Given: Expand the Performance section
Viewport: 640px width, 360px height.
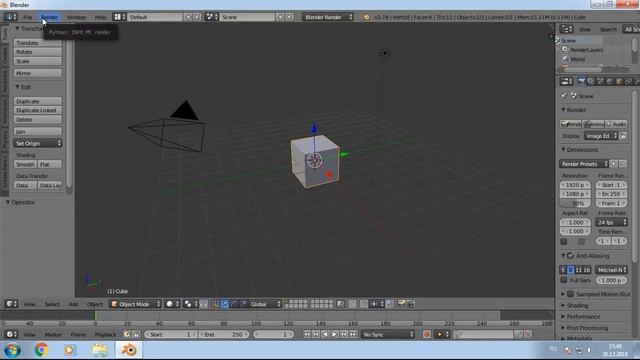Looking at the screenshot, I should tap(563, 317).
